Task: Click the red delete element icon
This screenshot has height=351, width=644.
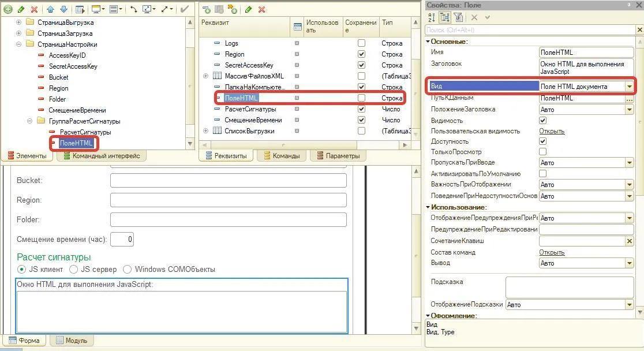Action: point(34,9)
